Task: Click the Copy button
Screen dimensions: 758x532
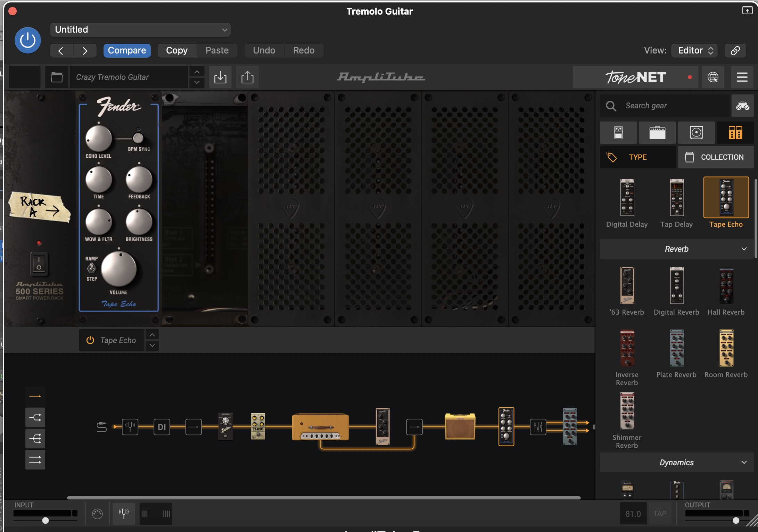Action: click(x=177, y=51)
